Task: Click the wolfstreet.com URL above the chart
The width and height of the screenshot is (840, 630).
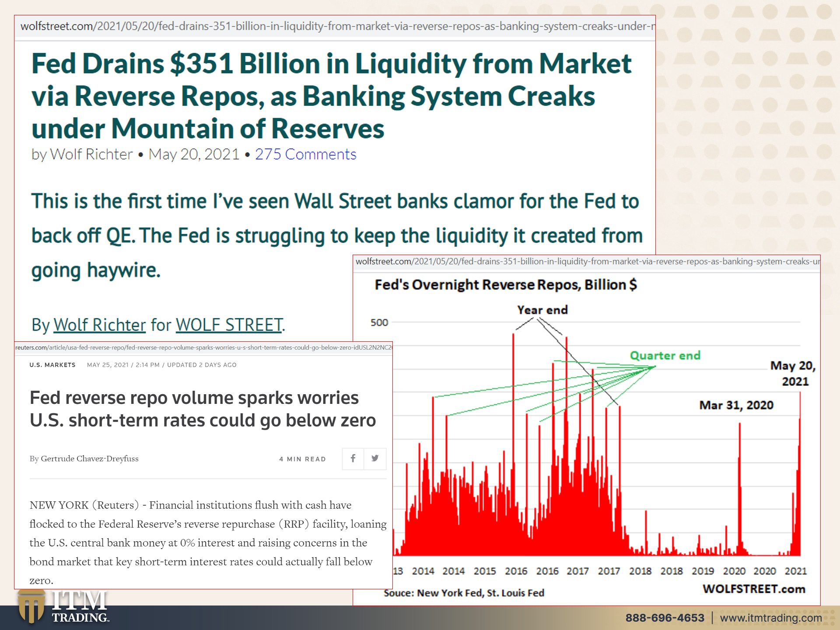Action: [587, 262]
